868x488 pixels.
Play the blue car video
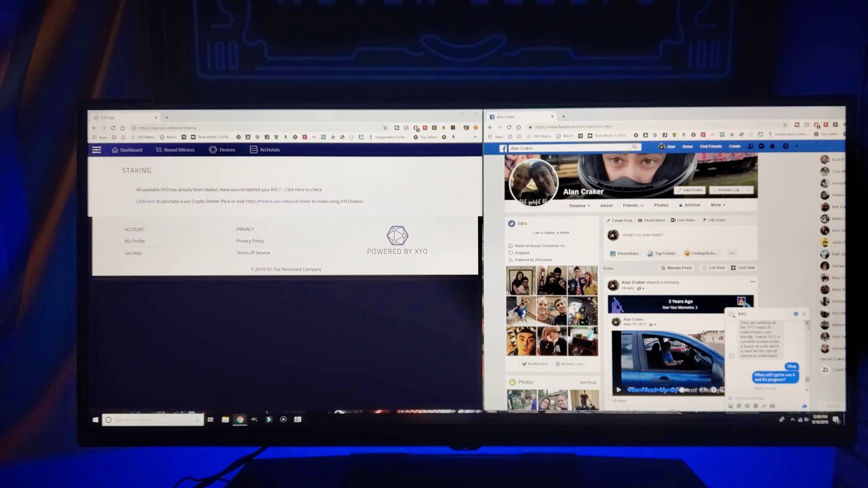tap(618, 390)
